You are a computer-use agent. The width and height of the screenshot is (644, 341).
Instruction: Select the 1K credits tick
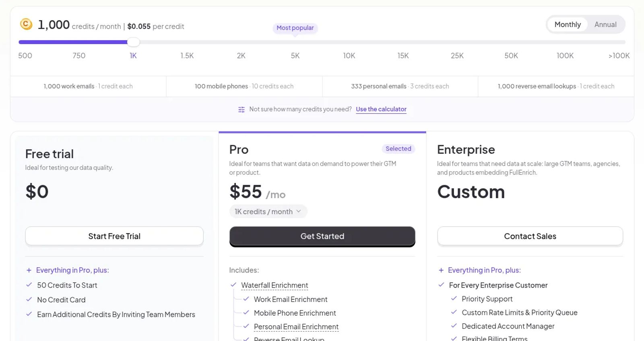[x=133, y=55]
